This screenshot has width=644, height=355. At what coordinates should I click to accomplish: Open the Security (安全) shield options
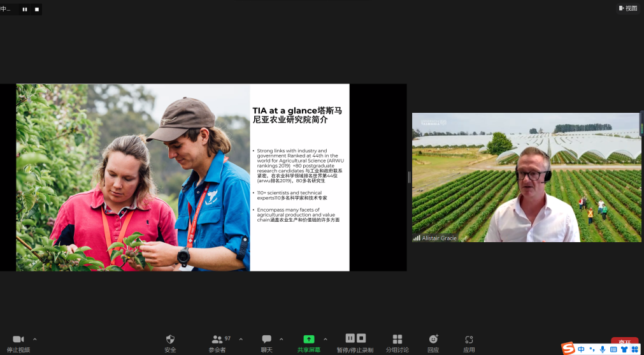pos(170,340)
